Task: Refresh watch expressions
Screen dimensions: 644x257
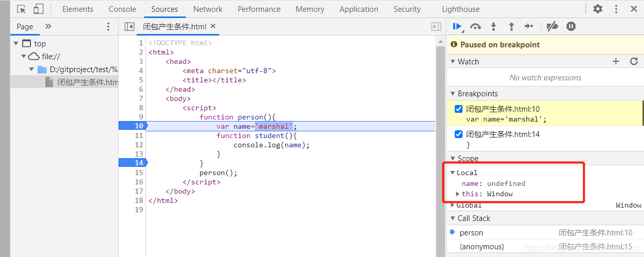Action: (x=634, y=61)
